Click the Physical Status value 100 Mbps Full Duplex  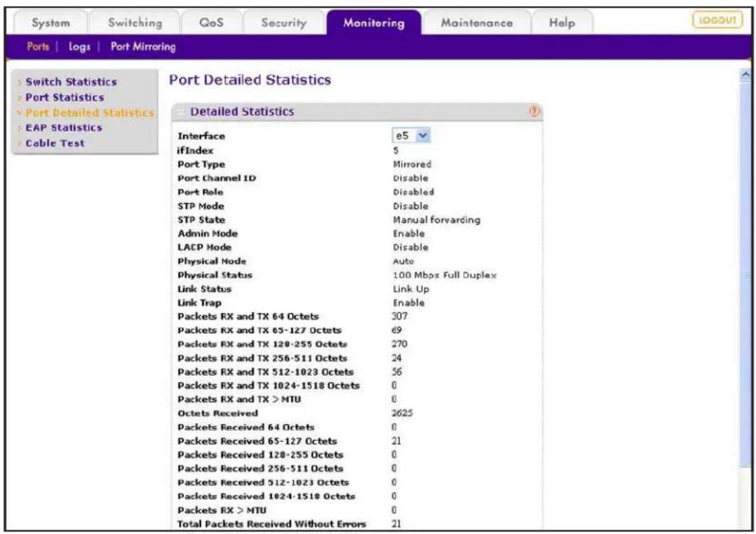coord(444,275)
